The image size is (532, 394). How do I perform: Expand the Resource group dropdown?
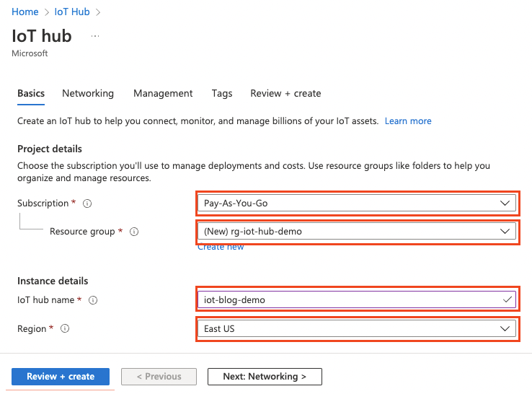coord(356,232)
